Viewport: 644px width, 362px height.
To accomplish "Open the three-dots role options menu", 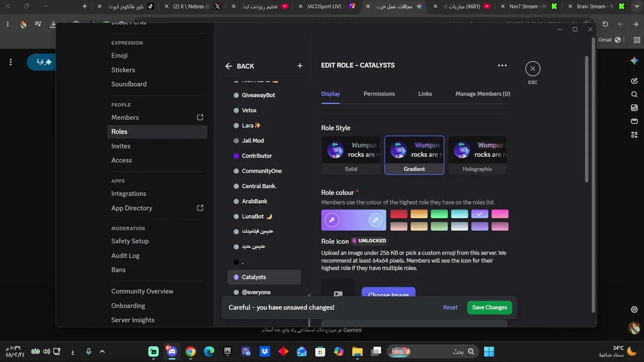I will [502, 65].
